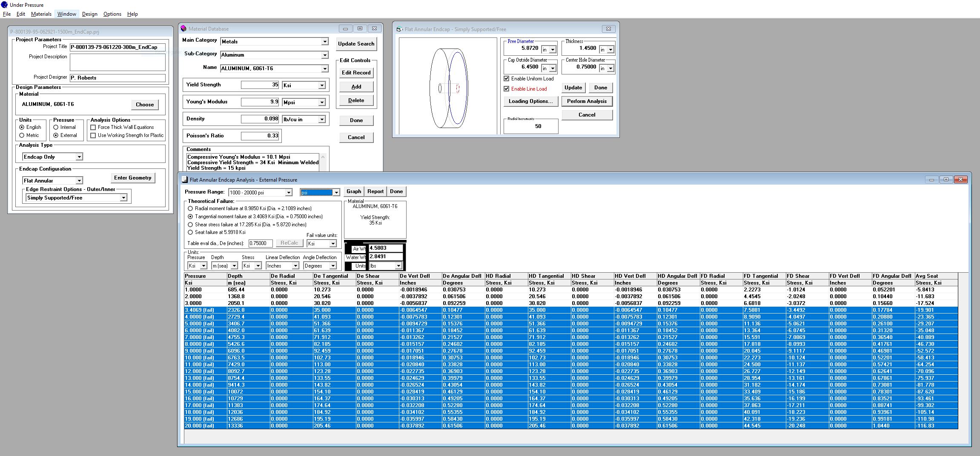Image resolution: width=980 pixels, height=456 pixels.
Task: Expand Edge Restraint Options dropdown
Action: point(123,198)
